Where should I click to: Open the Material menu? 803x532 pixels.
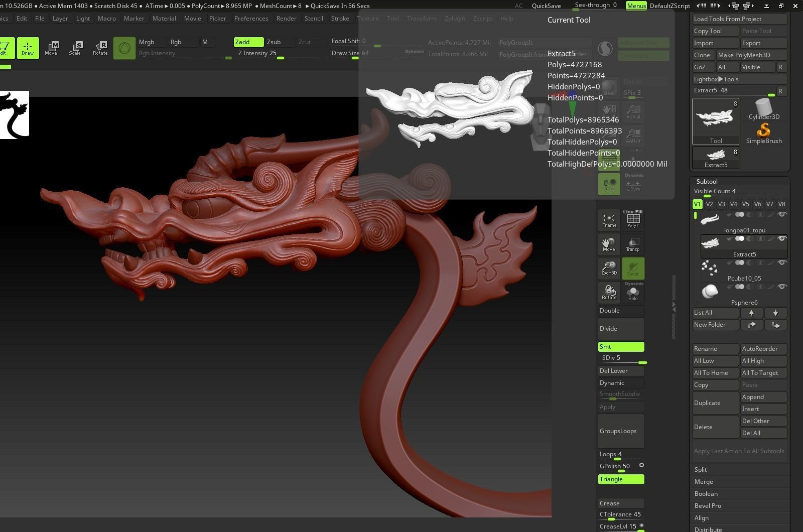pyautogui.click(x=164, y=19)
